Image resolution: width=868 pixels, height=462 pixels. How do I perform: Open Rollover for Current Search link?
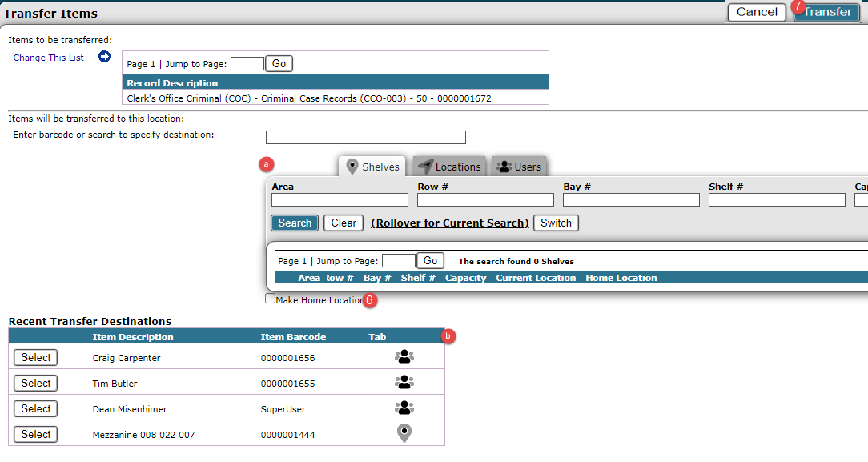[449, 223]
